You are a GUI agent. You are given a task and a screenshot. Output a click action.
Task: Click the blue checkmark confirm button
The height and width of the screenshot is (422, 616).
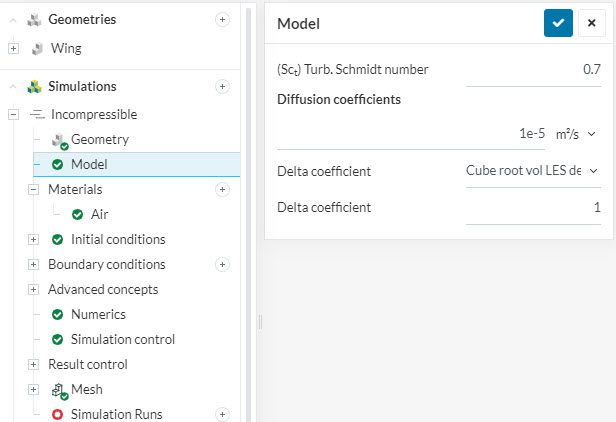pyautogui.click(x=558, y=24)
